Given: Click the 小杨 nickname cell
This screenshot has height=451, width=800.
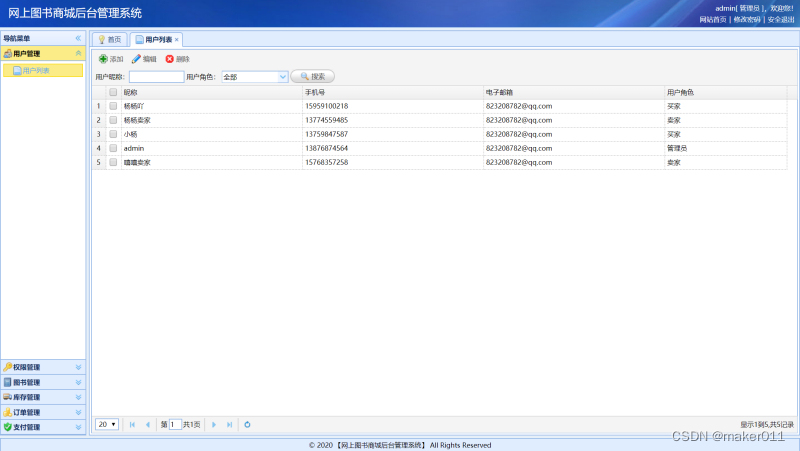Looking at the screenshot, I should coord(211,134).
